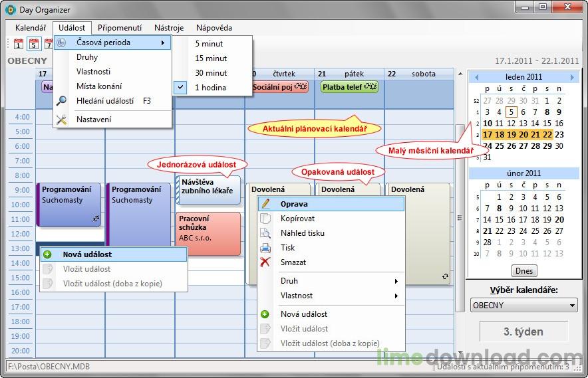Open the Událost menu
This screenshot has width=588, height=378.
coord(72,28)
